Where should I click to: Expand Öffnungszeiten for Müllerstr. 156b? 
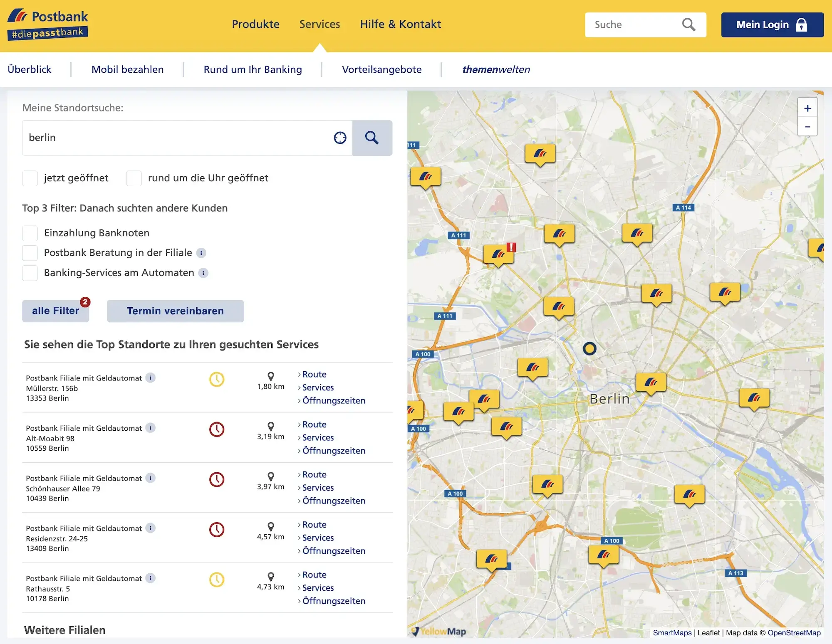click(334, 401)
